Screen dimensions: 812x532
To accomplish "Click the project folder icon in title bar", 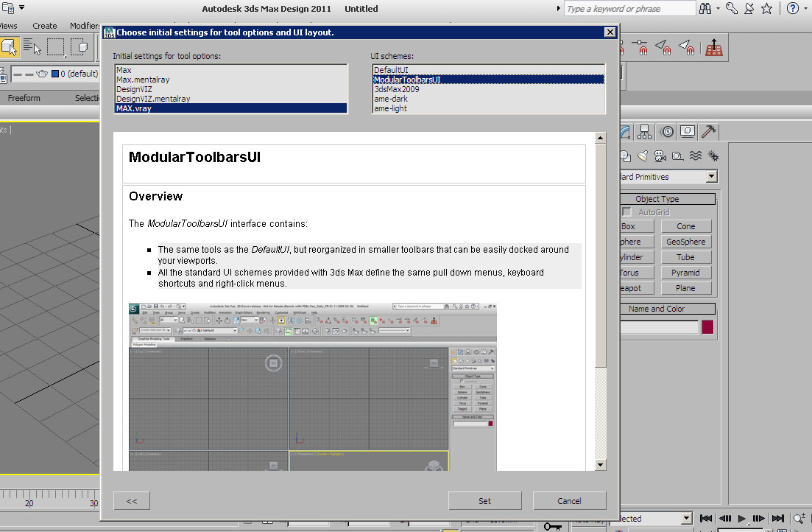I will tap(8, 8).
